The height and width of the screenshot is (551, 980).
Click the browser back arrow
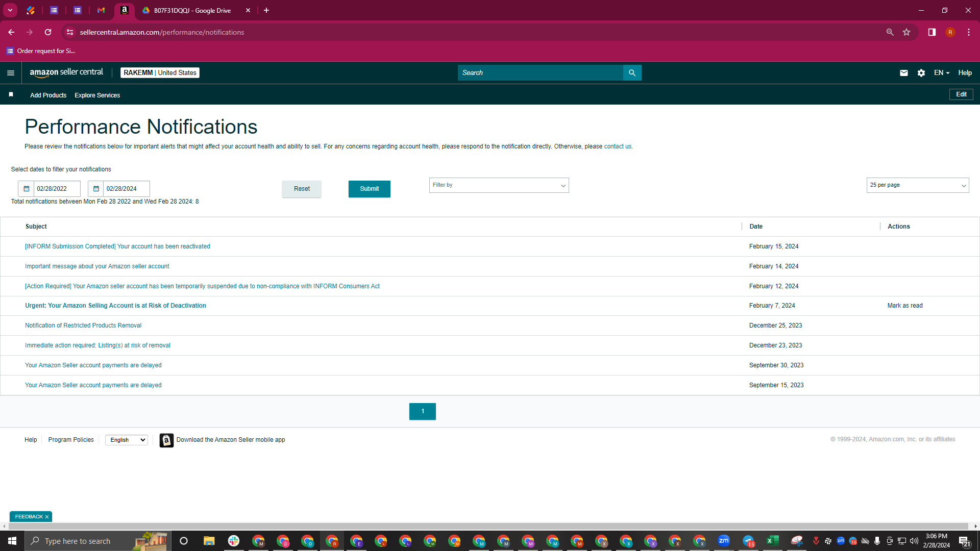tap(11, 32)
